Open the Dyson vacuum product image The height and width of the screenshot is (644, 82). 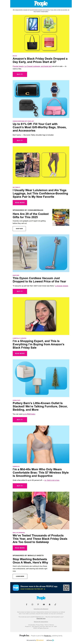pos(41,253)
